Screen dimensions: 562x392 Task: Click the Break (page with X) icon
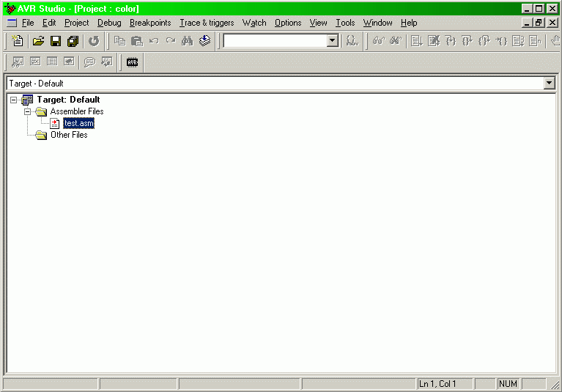434,41
